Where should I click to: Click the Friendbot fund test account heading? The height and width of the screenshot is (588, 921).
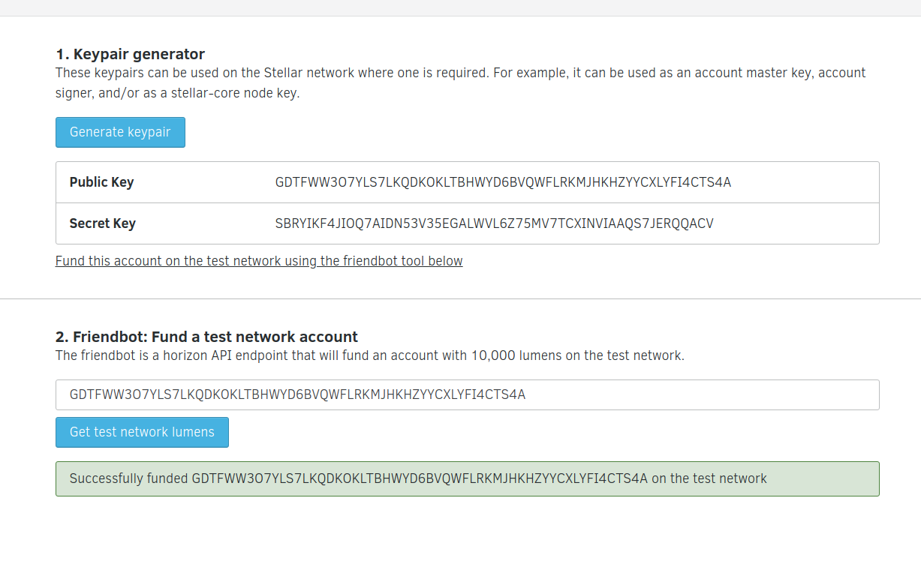(x=206, y=337)
